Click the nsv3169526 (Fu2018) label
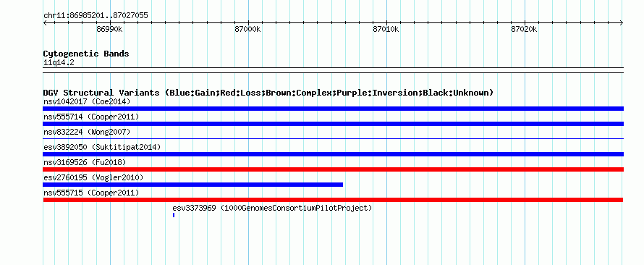Image resolution: width=644 pixels, height=265 pixels. [84, 162]
